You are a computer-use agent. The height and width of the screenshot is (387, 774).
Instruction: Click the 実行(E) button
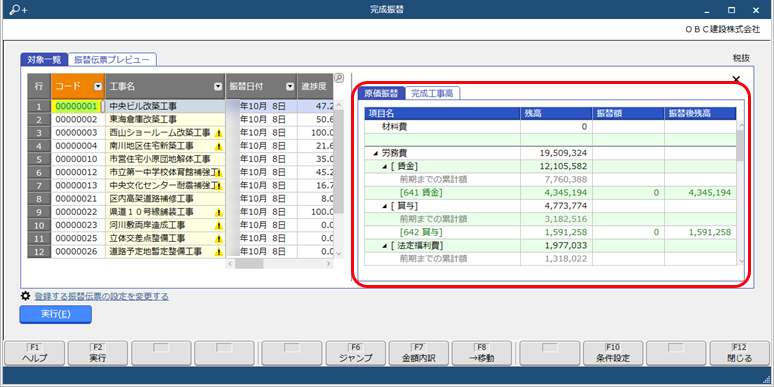point(55,314)
